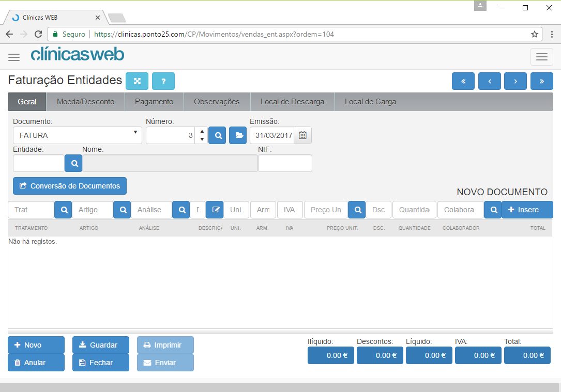Screen dimensions: 561x392
Task: Click the edit description pencil icon
Action: point(215,210)
